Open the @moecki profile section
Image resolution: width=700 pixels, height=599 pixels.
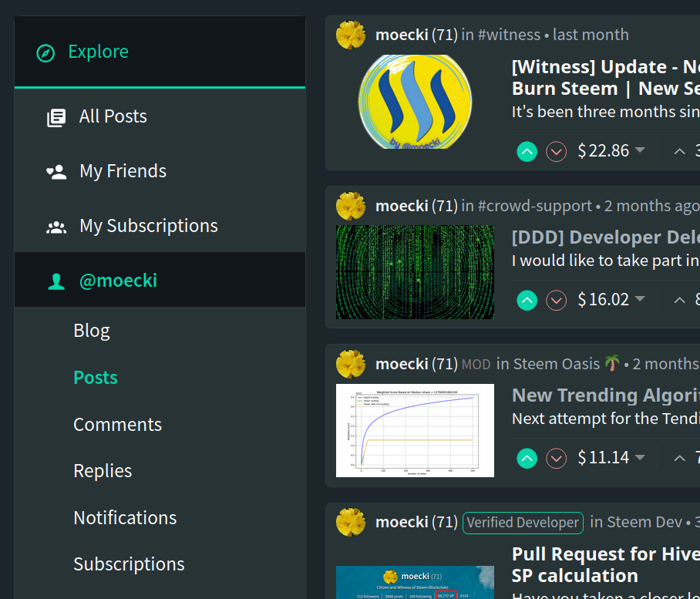[x=160, y=280]
